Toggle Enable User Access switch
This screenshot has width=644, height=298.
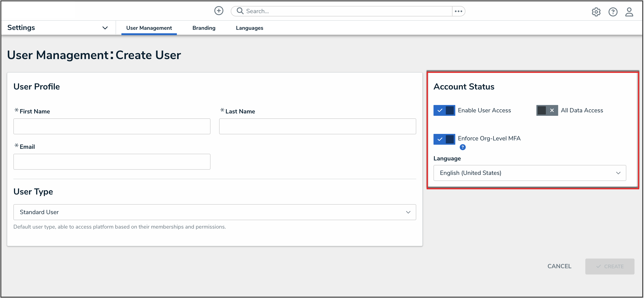444,110
